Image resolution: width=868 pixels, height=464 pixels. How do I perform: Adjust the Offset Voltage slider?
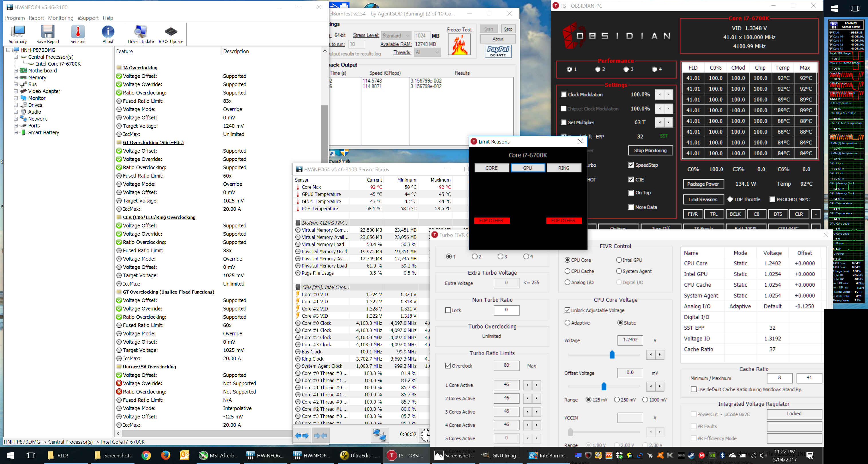tap(604, 386)
